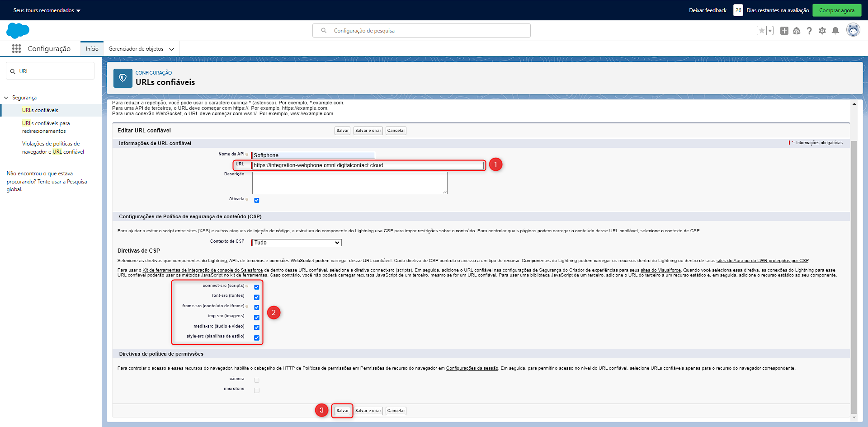Click the Quick Find URL field
868x427 pixels.
click(x=50, y=71)
